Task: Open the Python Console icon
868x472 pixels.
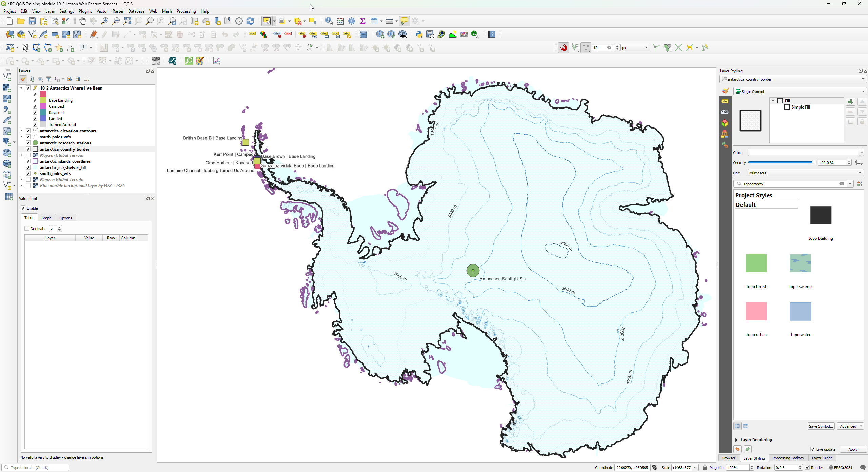Action: 419,34
